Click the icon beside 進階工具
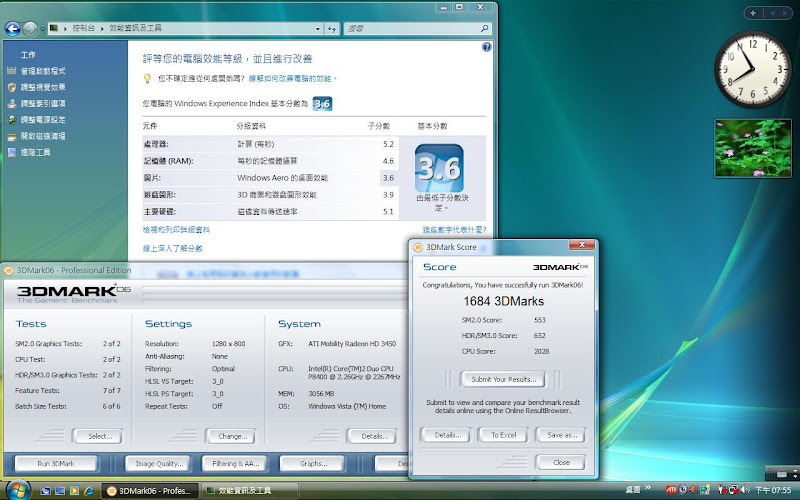This screenshot has height=500, width=800. point(12,152)
